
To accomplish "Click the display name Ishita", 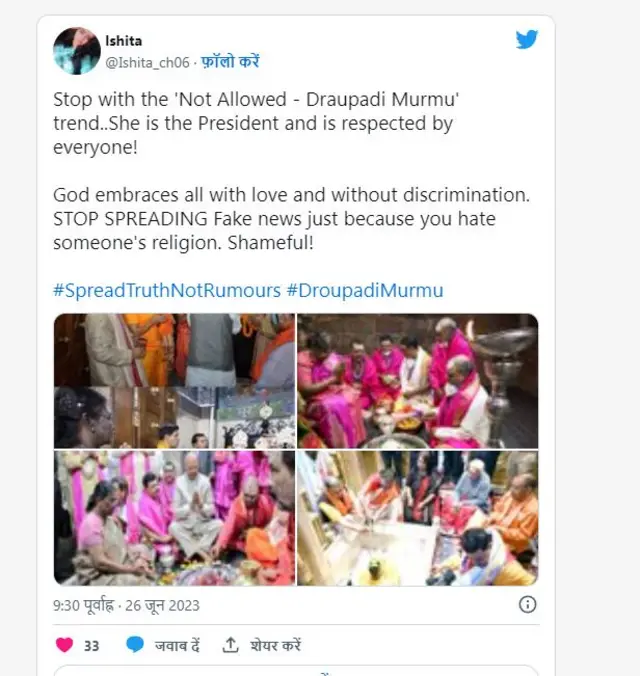I will click(123, 41).
